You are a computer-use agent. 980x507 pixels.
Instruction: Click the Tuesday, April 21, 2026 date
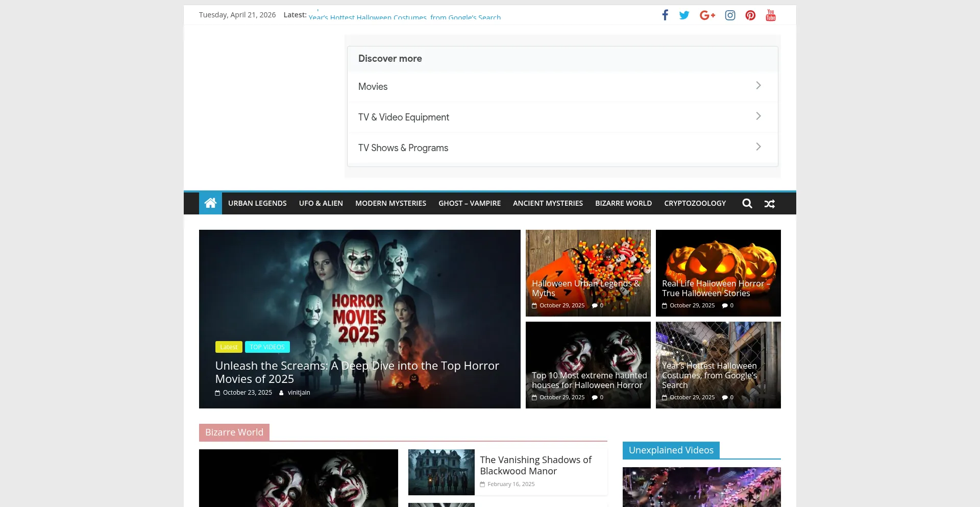point(237,15)
